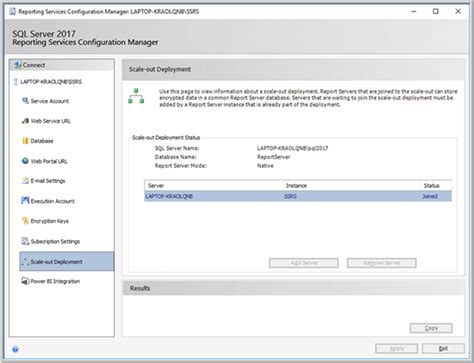Click the Power BI Integration icon
474x363 pixels.
[x=25, y=281]
